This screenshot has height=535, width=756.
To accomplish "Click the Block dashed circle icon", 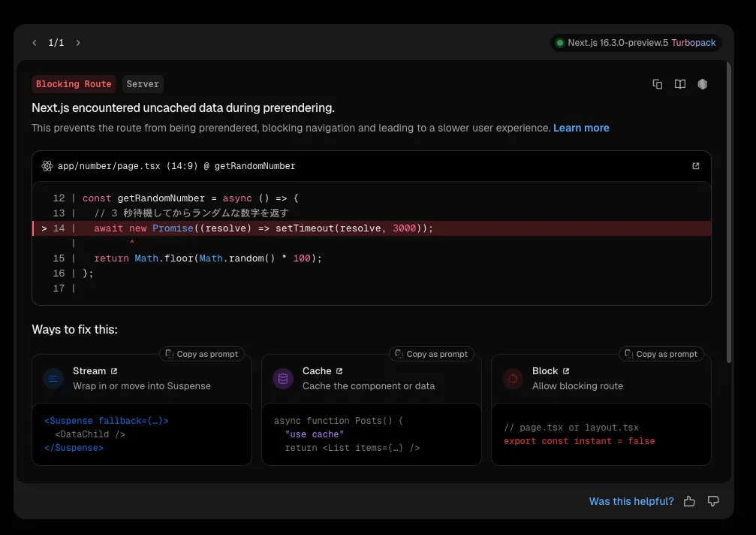I will [513, 379].
